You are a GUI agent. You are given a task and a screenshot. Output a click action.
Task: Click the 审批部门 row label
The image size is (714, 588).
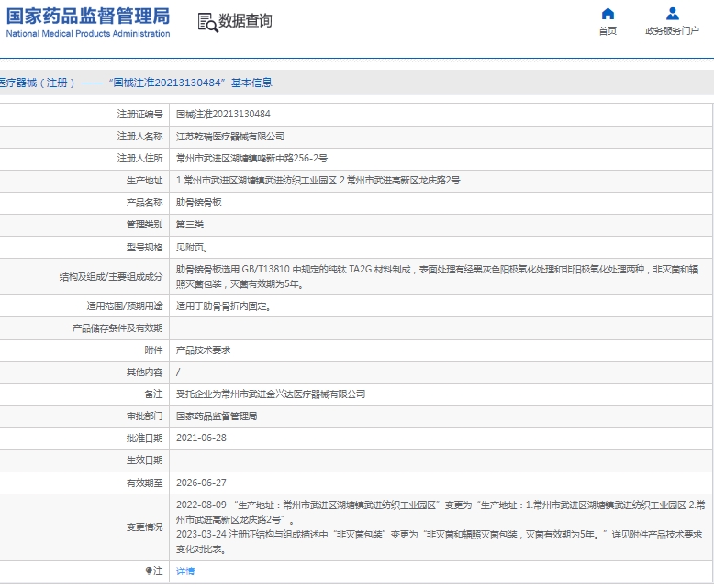click(144, 416)
